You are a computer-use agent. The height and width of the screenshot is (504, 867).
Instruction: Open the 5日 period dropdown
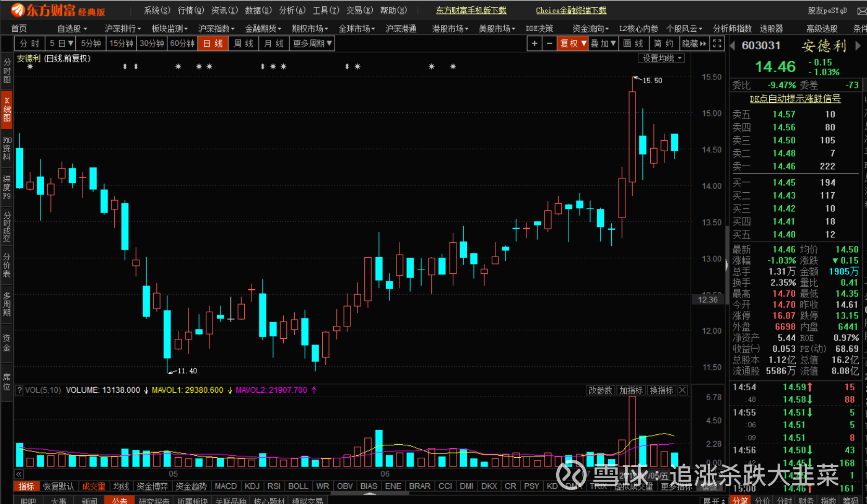pyautogui.click(x=61, y=44)
